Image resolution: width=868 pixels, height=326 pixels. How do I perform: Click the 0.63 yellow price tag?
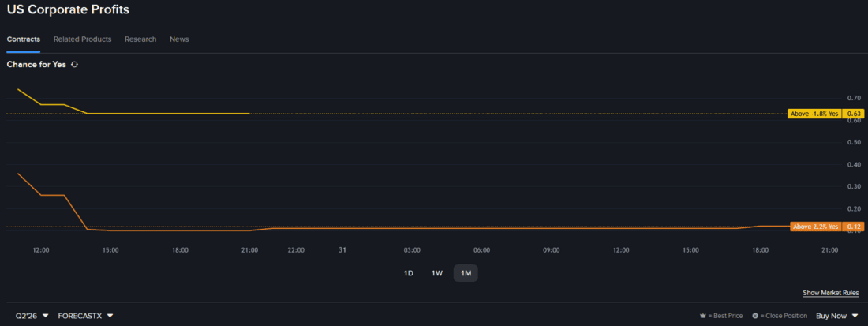(852, 114)
